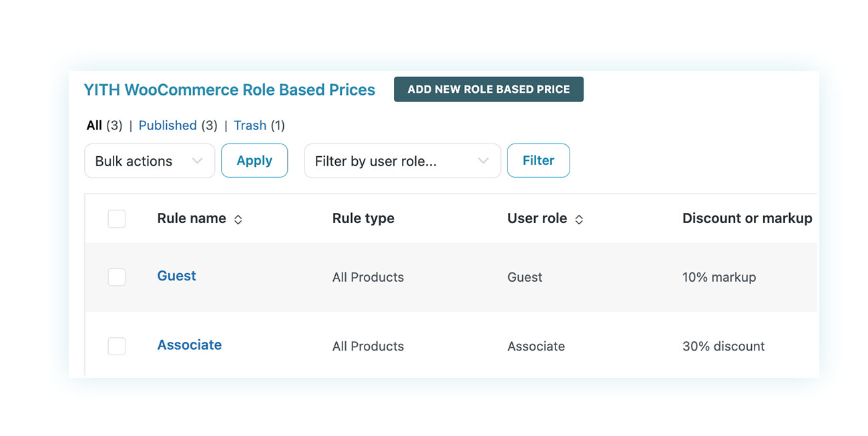Click the Associate user role cell
This screenshot has width=868, height=436.
(536, 346)
